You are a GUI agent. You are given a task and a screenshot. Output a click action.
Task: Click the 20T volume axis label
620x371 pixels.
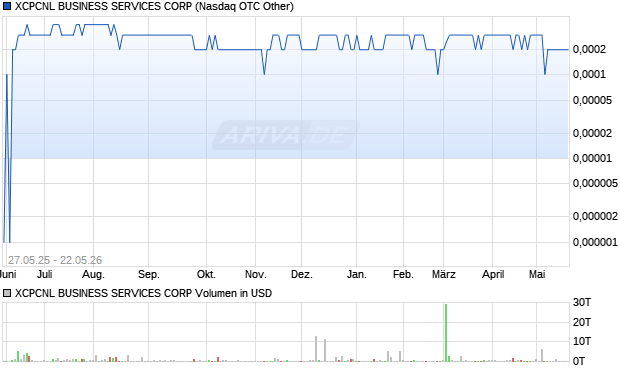coord(582,322)
